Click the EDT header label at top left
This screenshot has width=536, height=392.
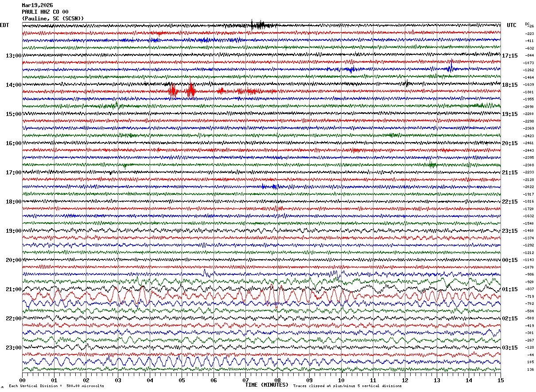[x=4, y=25]
